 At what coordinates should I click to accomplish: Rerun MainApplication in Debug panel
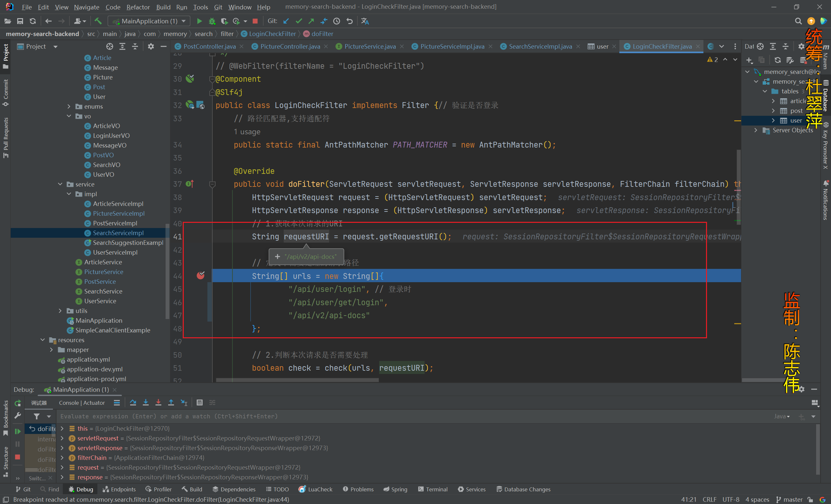tap(18, 403)
